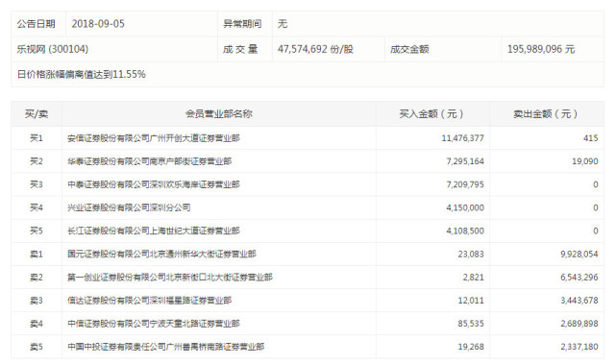
Task: Click 中信证券股份有限公司宁波天童北路证券营业部
Action: 154,324
